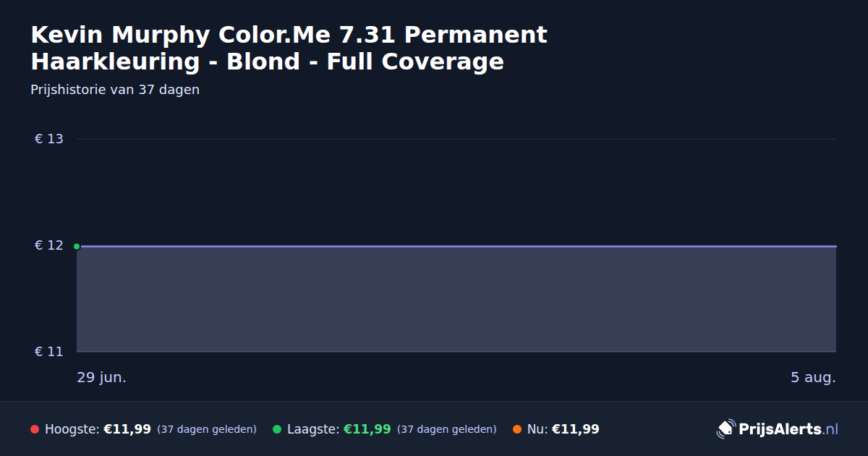The width and height of the screenshot is (868, 456).
Task: Select the green data point on chart
Action: (x=77, y=246)
